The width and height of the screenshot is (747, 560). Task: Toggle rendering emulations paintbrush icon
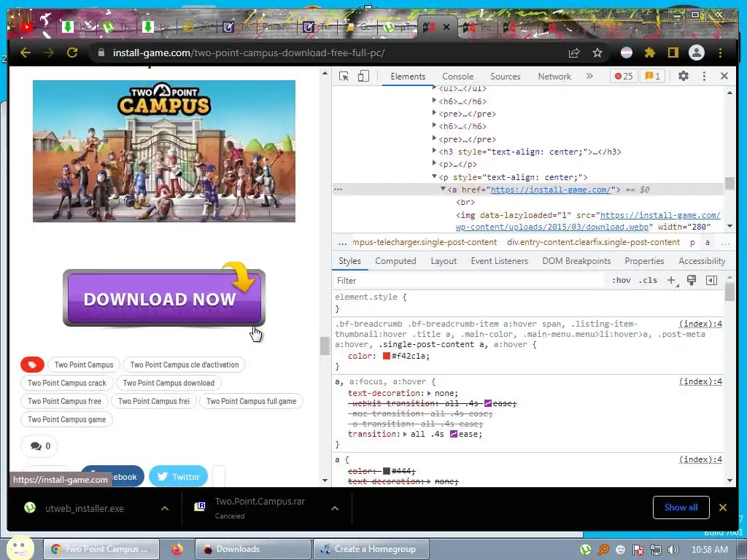(692, 281)
